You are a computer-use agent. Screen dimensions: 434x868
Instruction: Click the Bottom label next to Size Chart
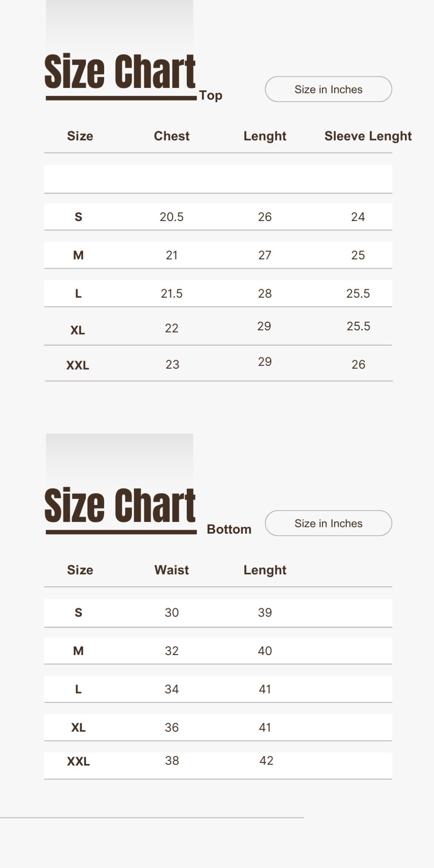[229, 529]
